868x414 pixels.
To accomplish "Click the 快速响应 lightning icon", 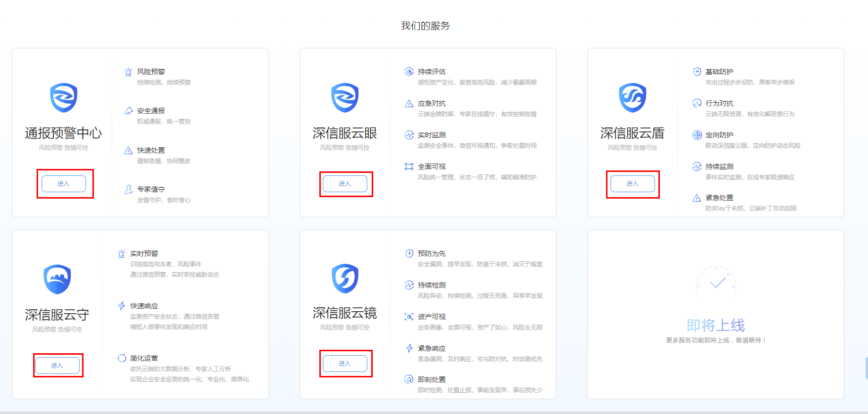I will [122, 306].
